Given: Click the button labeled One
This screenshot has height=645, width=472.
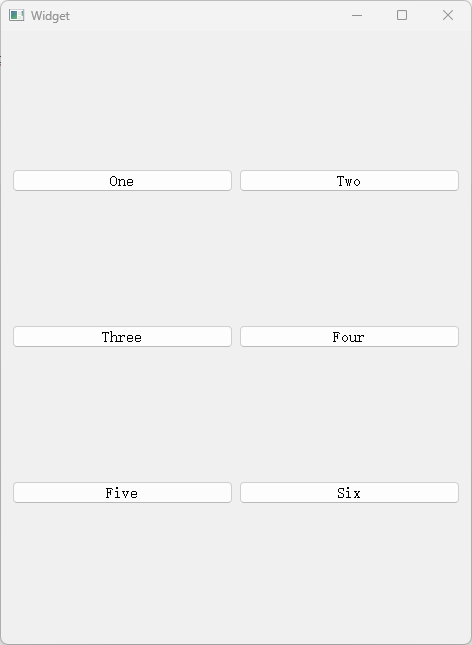Looking at the screenshot, I should [x=122, y=181].
